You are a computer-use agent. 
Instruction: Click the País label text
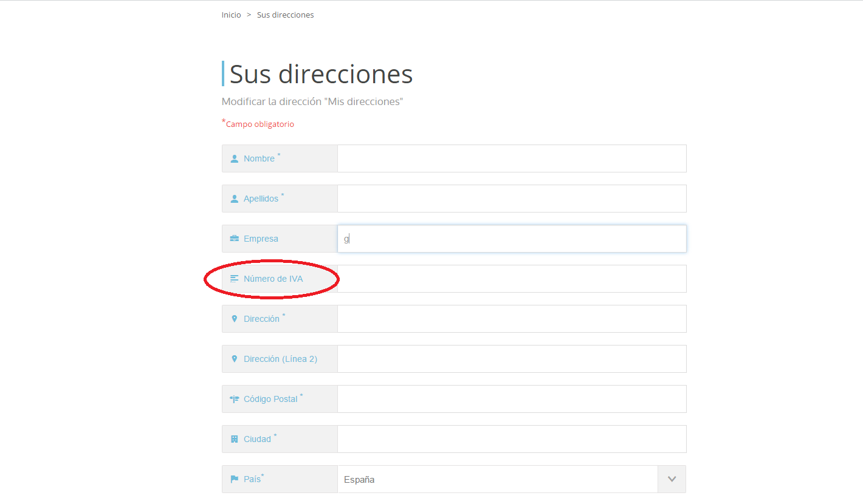point(252,479)
